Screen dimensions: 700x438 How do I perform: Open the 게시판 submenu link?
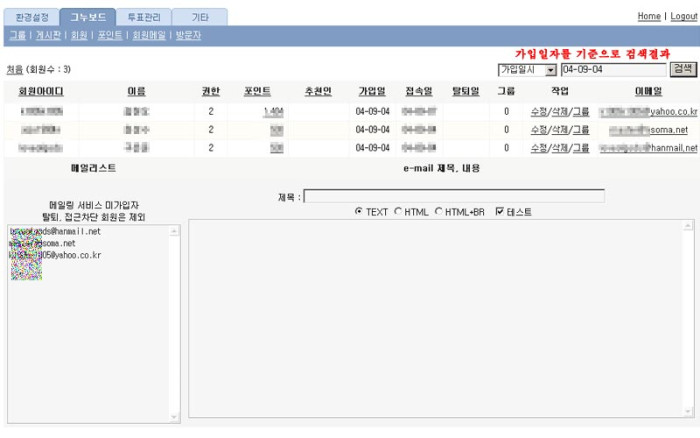(49, 35)
